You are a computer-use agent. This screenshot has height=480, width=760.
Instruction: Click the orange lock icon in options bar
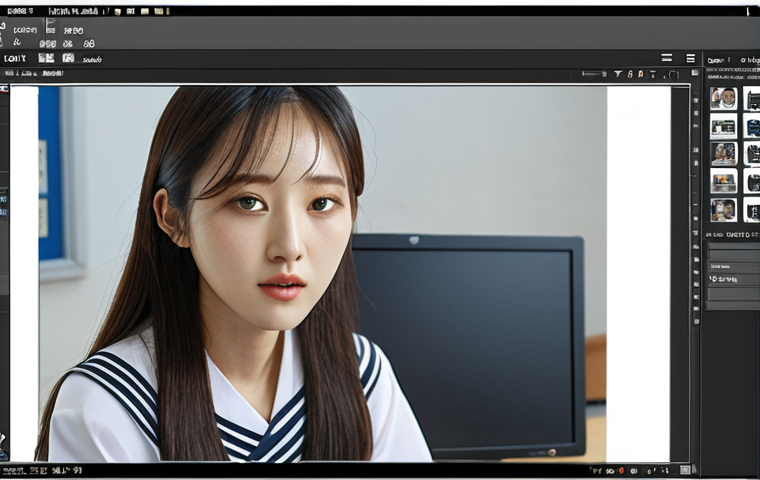[641, 74]
